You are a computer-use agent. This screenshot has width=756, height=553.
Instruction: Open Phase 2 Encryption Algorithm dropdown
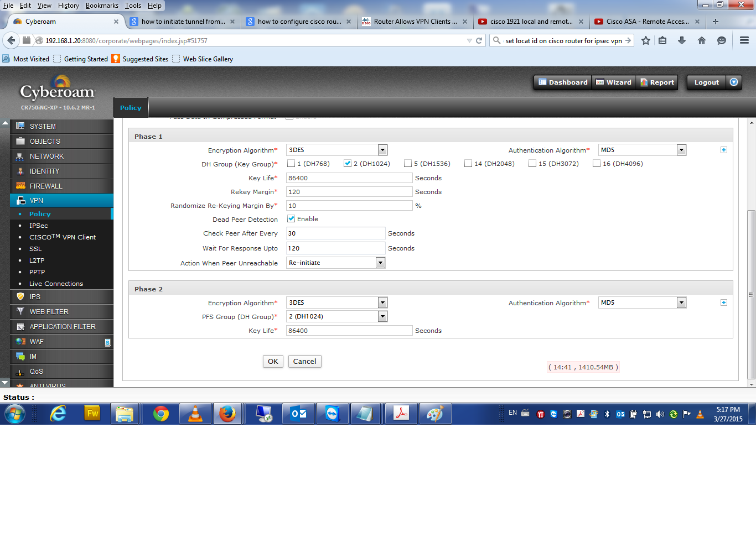point(336,302)
